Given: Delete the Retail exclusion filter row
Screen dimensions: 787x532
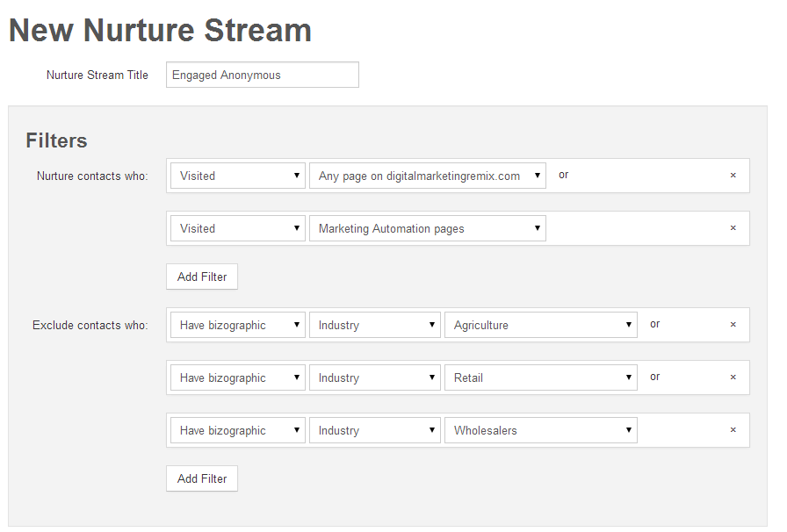Looking at the screenshot, I should [733, 377].
